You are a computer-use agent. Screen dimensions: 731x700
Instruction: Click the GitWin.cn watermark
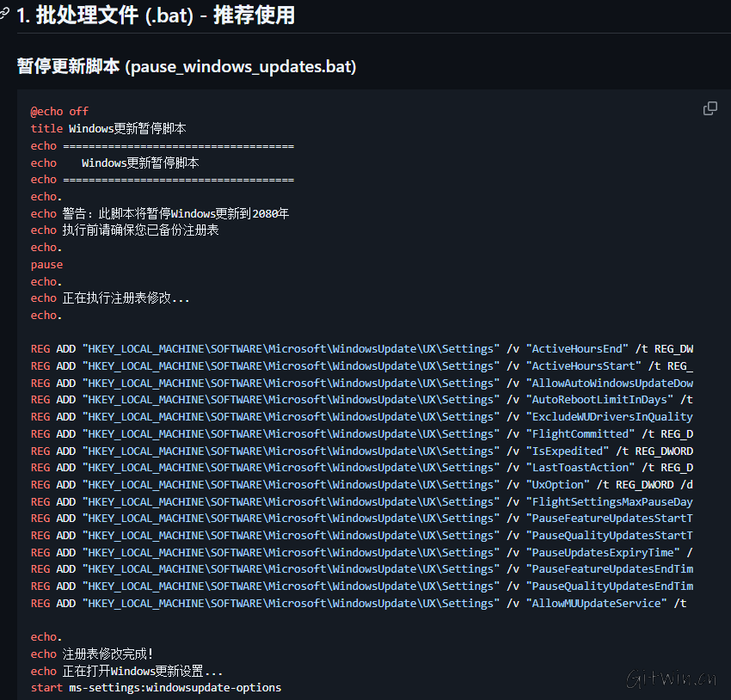672,679
